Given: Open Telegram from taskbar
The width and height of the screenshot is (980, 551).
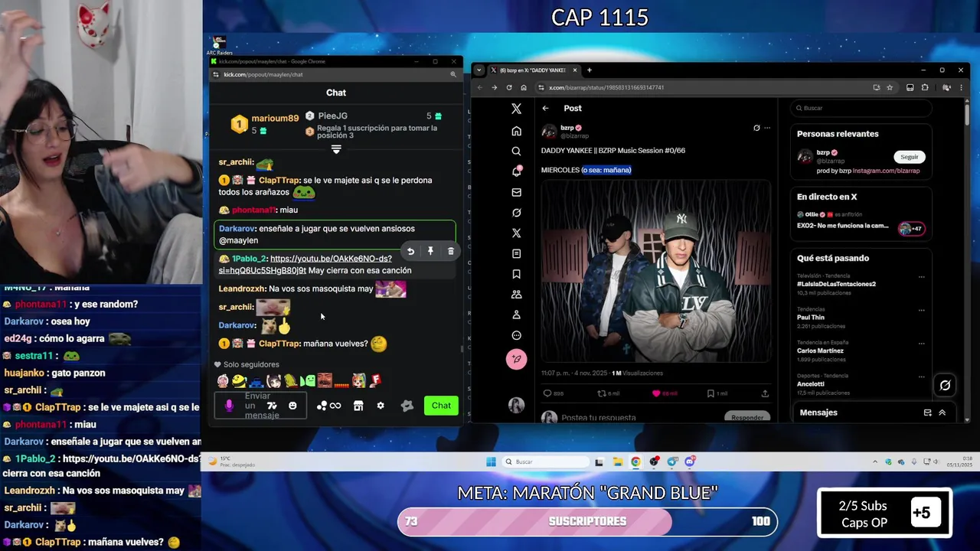Looking at the screenshot, I should coord(672,461).
